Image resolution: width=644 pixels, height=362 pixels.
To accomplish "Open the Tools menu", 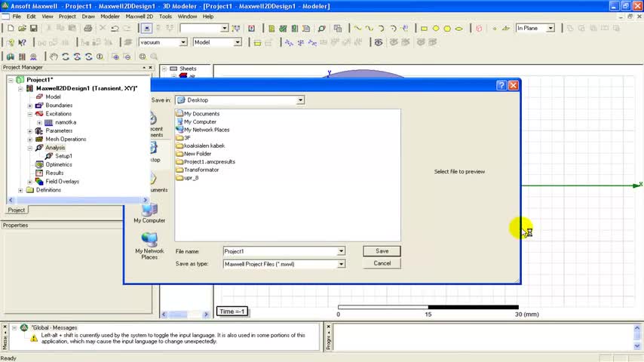I will click(165, 17).
